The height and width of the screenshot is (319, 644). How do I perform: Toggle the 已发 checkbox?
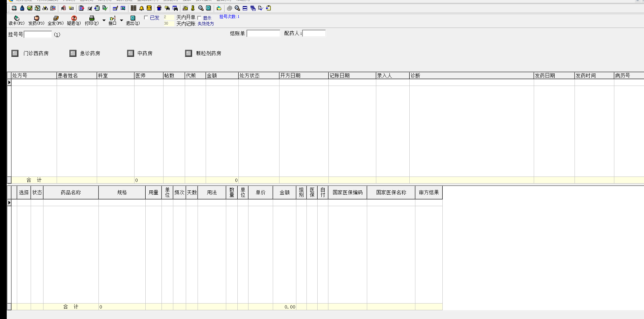[146, 18]
